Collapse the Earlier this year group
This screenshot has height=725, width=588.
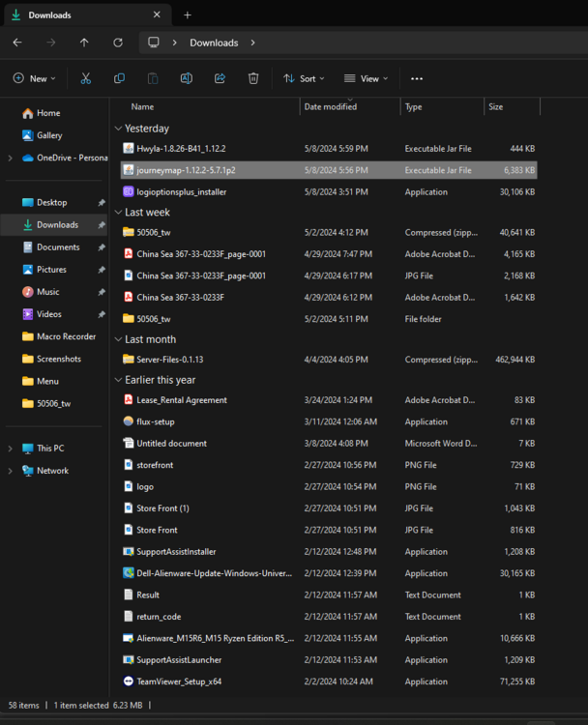coord(118,380)
